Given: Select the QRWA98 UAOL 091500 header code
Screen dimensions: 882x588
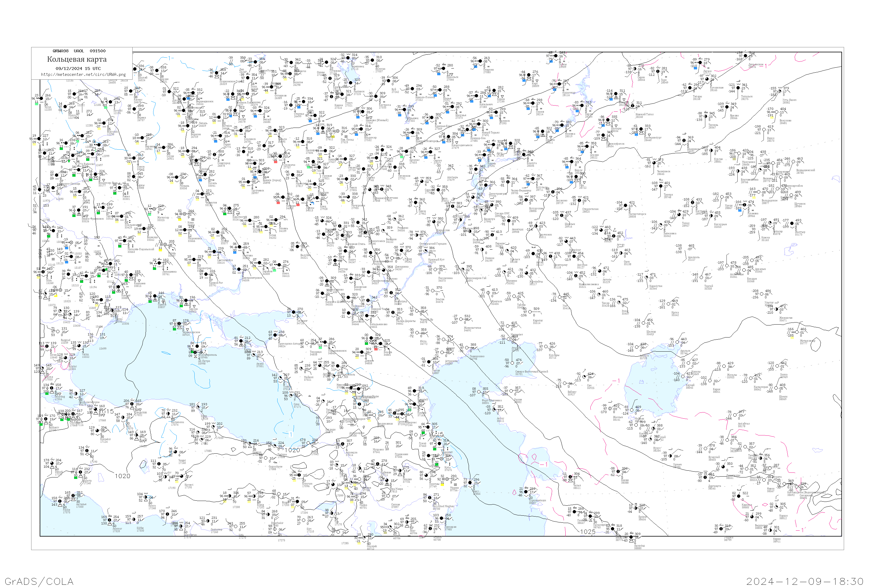Looking at the screenshot, I should click(79, 51).
